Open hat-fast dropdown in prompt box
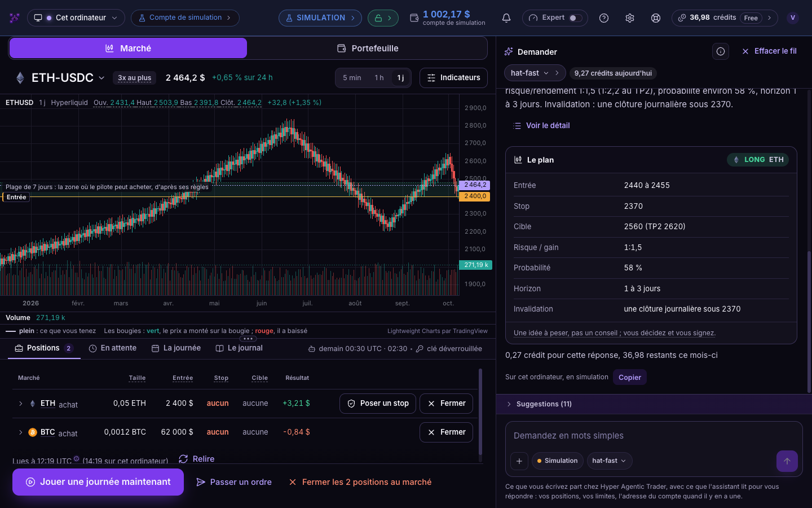 (610, 461)
